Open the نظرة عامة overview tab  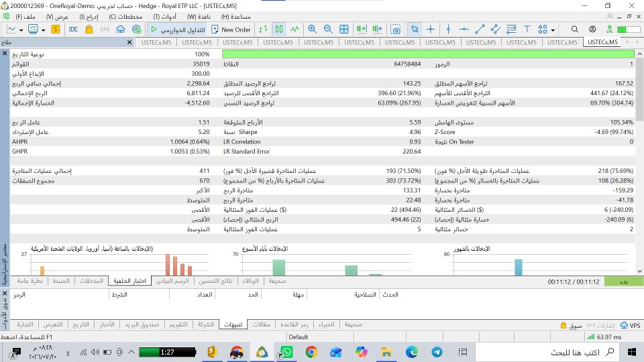(30, 281)
